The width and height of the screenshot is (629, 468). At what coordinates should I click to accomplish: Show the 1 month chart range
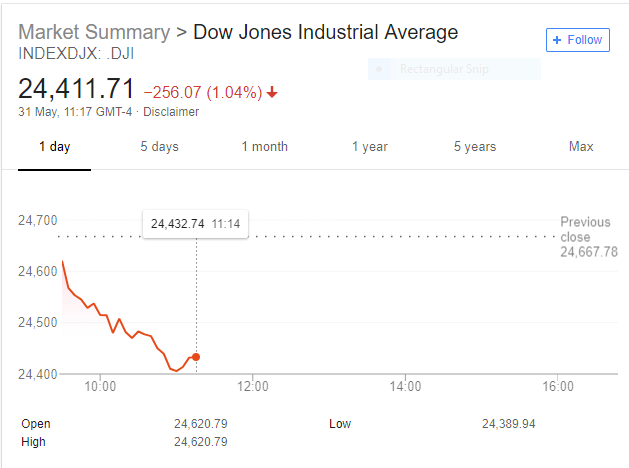tap(264, 147)
